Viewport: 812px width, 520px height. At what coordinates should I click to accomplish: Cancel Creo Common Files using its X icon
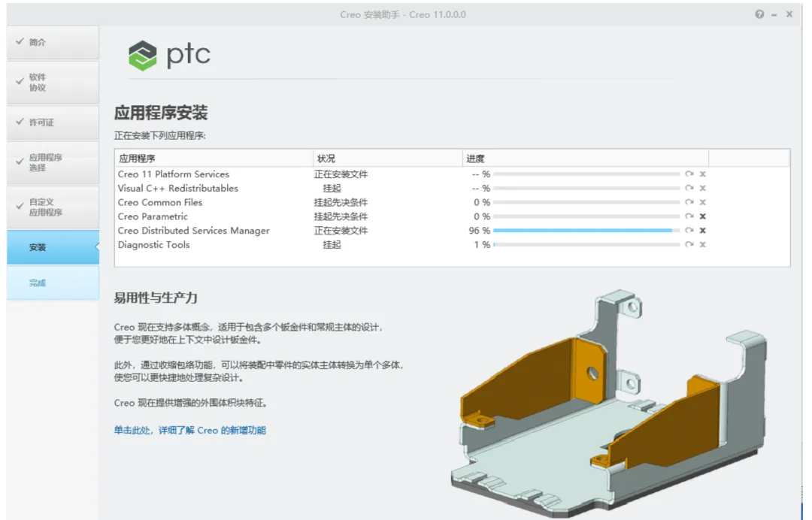point(703,202)
